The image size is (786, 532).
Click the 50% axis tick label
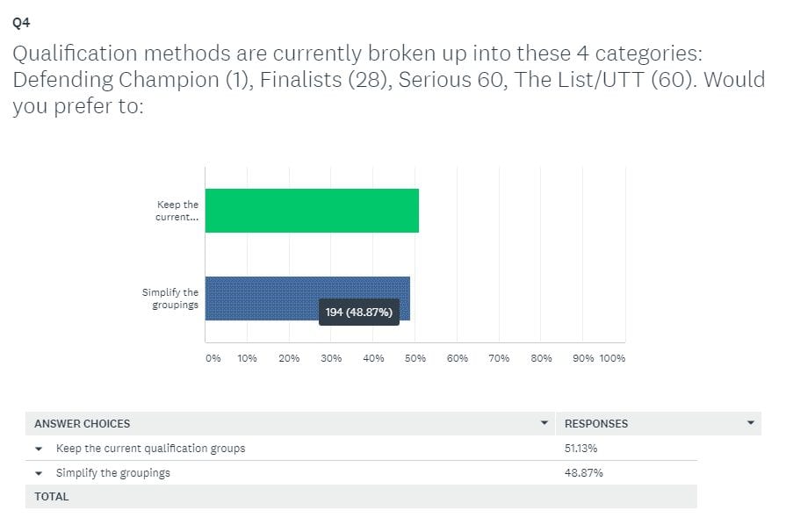415,359
